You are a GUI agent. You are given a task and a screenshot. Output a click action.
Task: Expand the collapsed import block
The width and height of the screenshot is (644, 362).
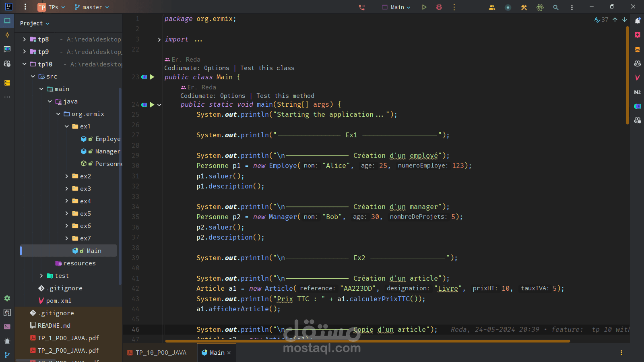(159, 39)
